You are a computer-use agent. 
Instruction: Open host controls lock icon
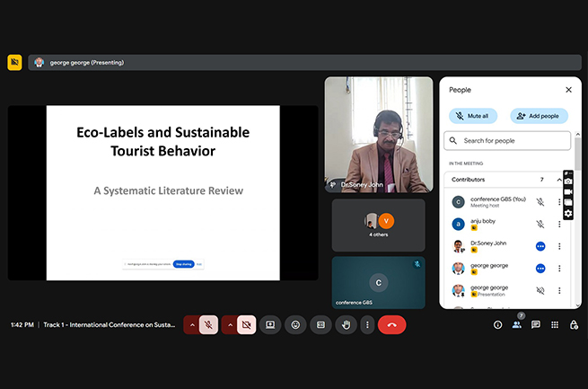(x=574, y=324)
